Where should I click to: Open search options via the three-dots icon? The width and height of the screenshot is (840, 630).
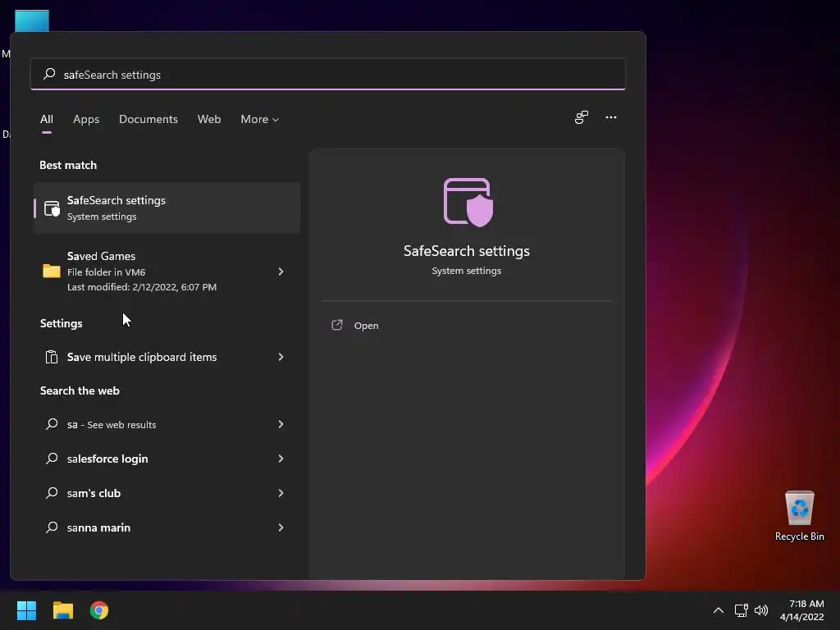click(610, 117)
